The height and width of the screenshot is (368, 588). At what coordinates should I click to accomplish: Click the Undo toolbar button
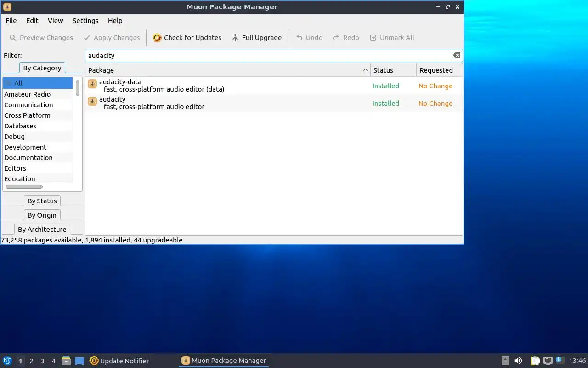point(309,38)
